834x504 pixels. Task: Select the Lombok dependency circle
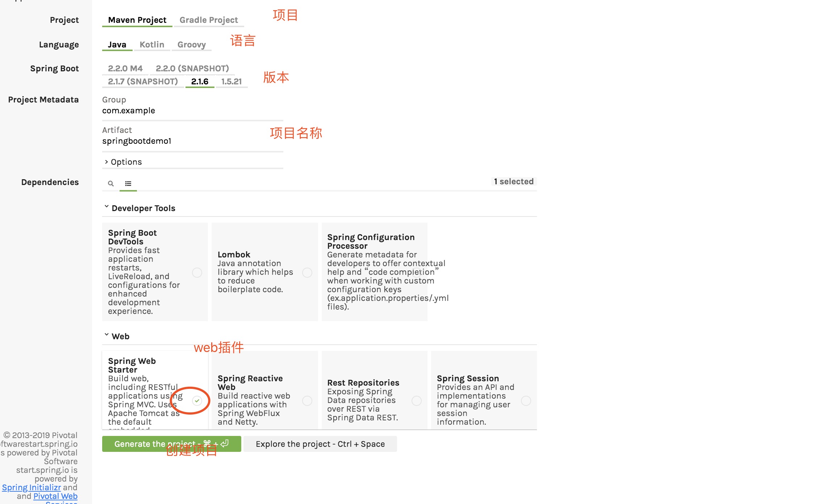pyautogui.click(x=307, y=273)
